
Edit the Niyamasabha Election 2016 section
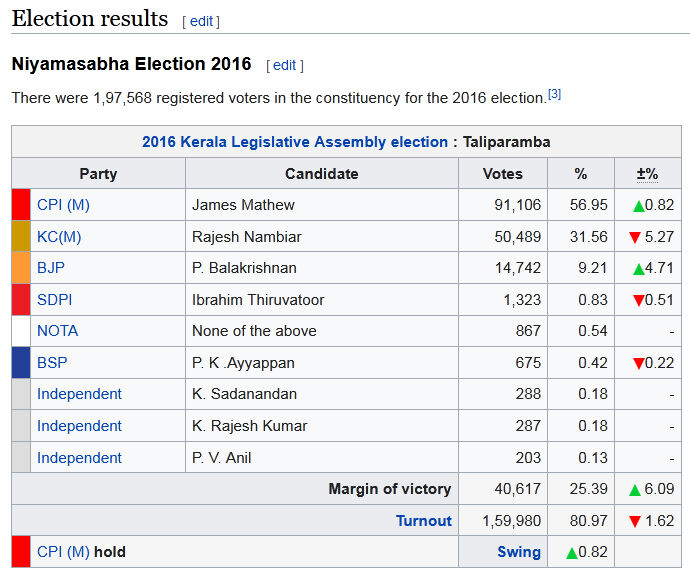point(285,65)
